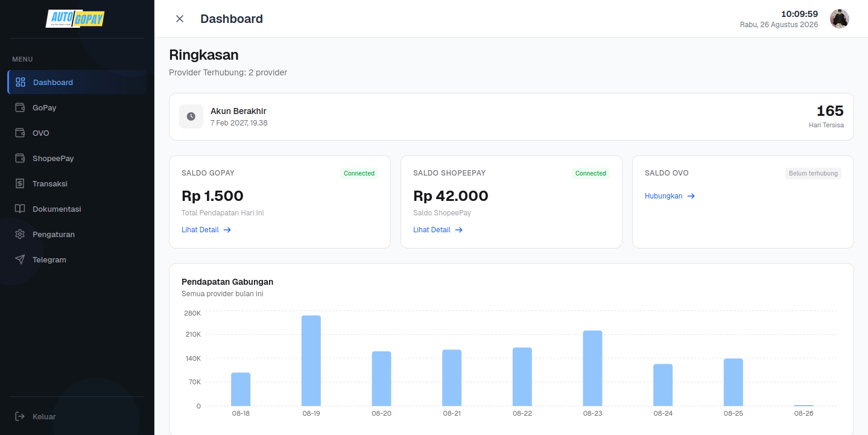868x435 pixels.
Task: Click the 08-26 date axis label
Action: point(803,413)
